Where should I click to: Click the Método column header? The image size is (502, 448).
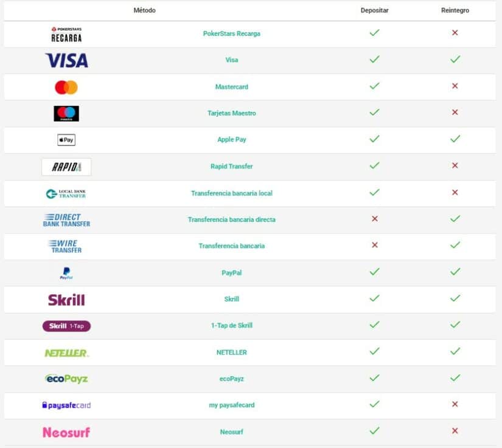tap(145, 10)
